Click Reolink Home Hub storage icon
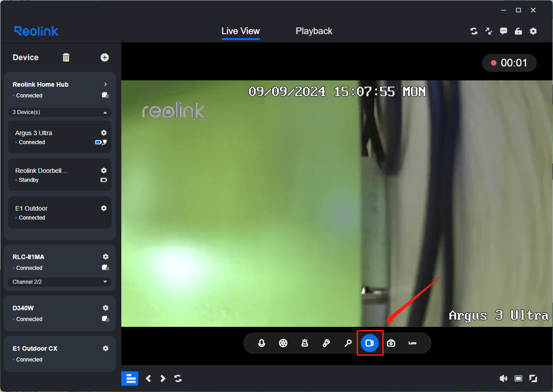Viewport: 553px width, 392px height. pyautogui.click(x=106, y=95)
